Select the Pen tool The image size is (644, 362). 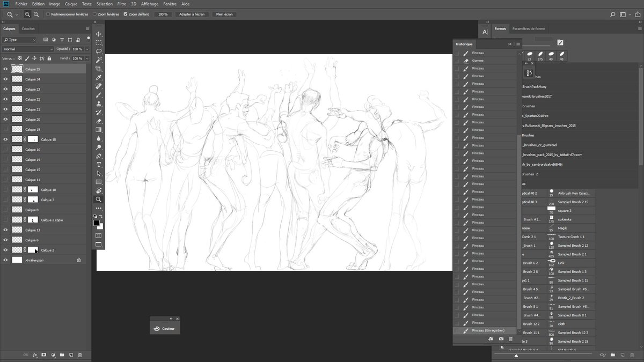[x=99, y=156]
